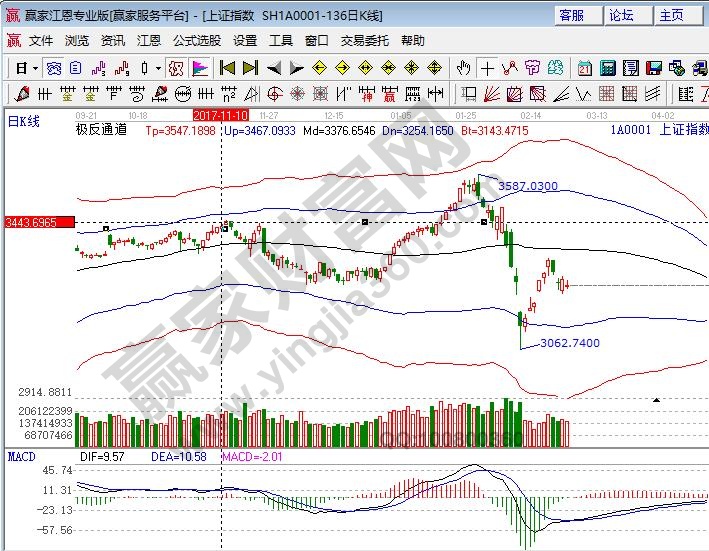
Task: Jump to first bar with green arrow
Action: [x=227, y=68]
